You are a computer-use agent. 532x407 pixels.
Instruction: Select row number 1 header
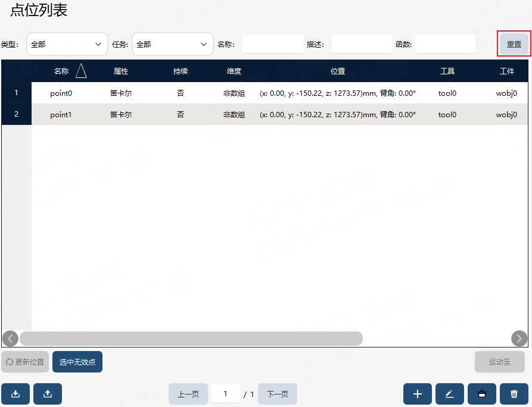(x=16, y=92)
